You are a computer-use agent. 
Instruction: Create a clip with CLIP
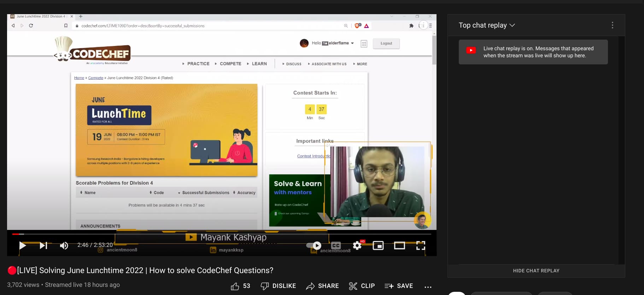click(362, 286)
